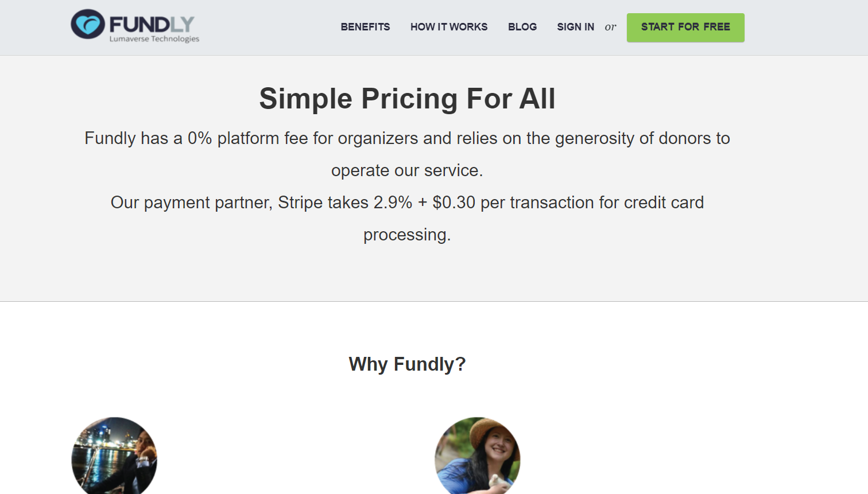Image resolution: width=868 pixels, height=494 pixels.
Task: Click the FUNDLY wordmark in header
Action: [152, 24]
